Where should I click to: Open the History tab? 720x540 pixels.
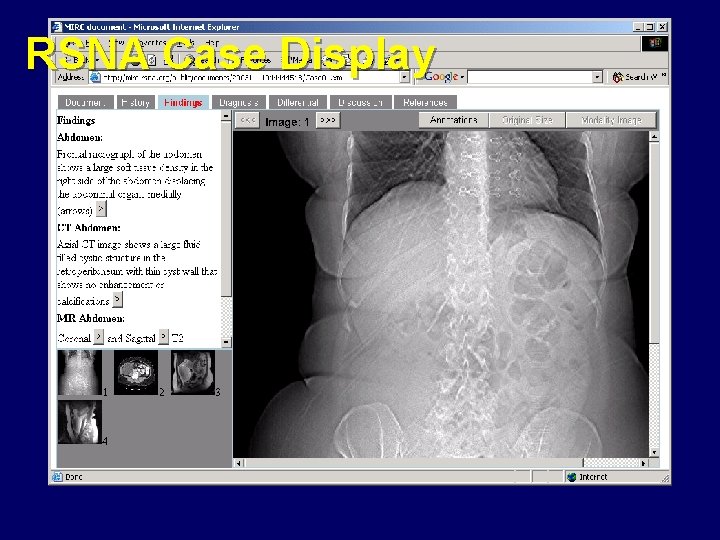tap(135, 102)
